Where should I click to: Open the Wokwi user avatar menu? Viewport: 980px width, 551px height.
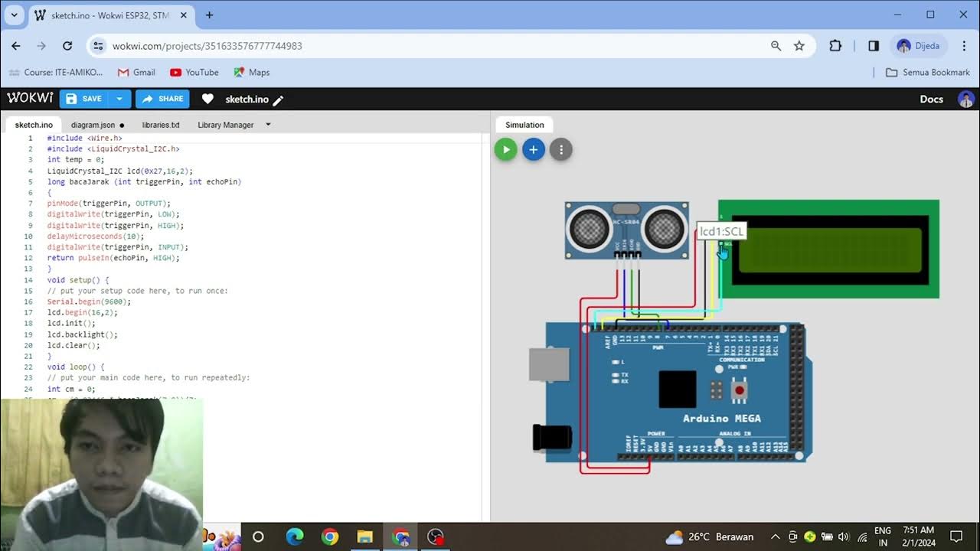click(x=965, y=99)
